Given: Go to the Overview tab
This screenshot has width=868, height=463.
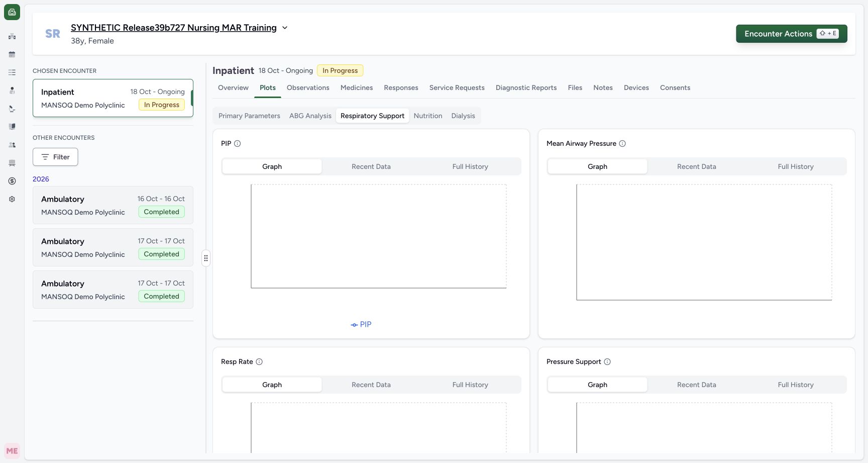Looking at the screenshot, I should [x=233, y=87].
